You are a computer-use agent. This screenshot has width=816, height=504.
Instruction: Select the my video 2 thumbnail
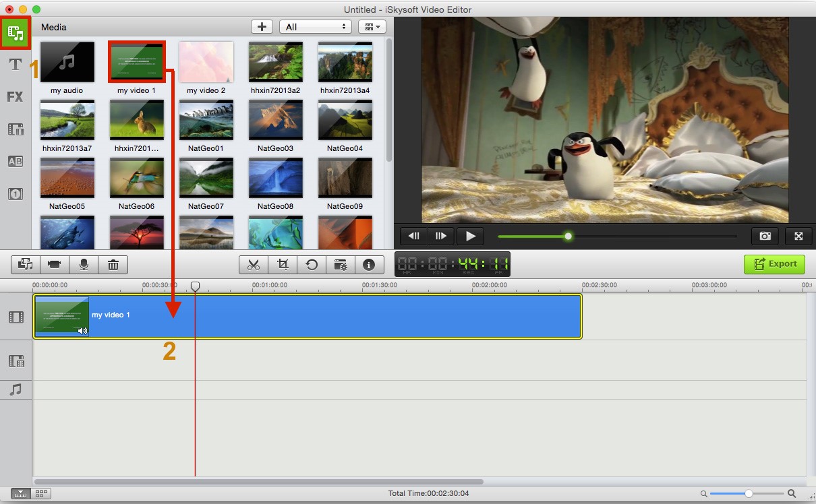coord(206,63)
